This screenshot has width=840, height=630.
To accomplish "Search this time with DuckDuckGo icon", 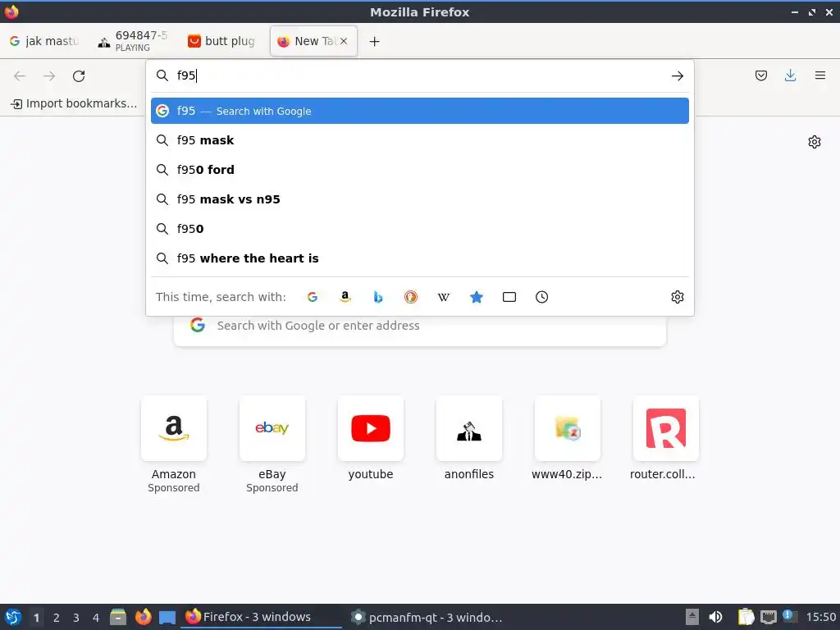I will (411, 297).
